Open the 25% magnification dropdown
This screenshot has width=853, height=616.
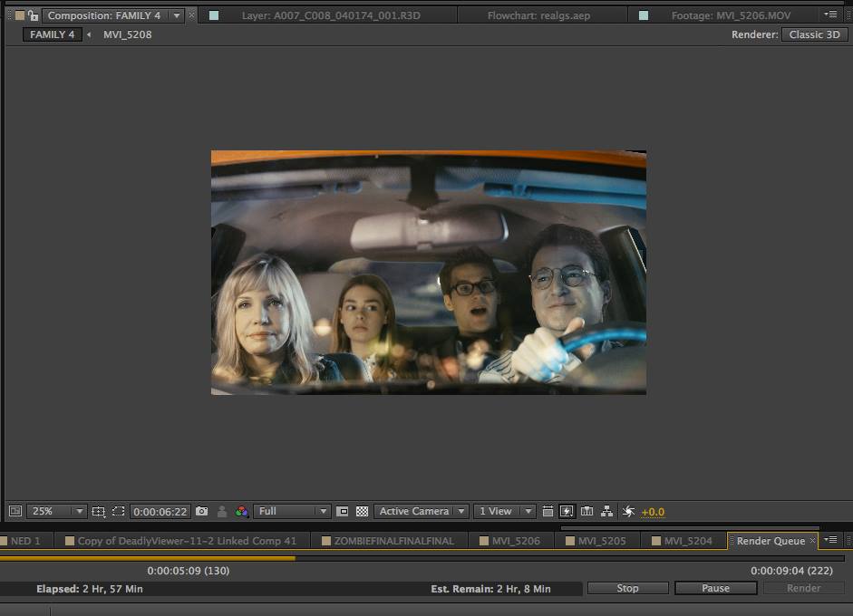click(x=56, y=512)
